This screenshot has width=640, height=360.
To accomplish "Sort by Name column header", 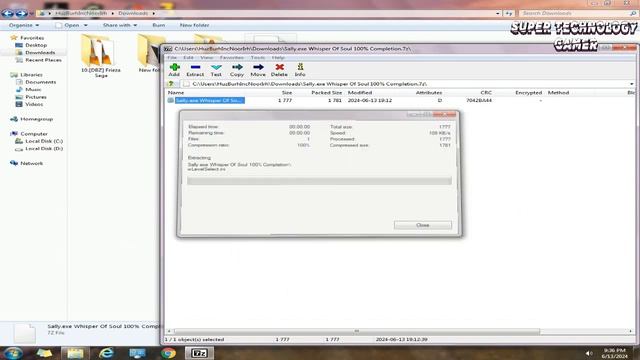I will 176,93.
